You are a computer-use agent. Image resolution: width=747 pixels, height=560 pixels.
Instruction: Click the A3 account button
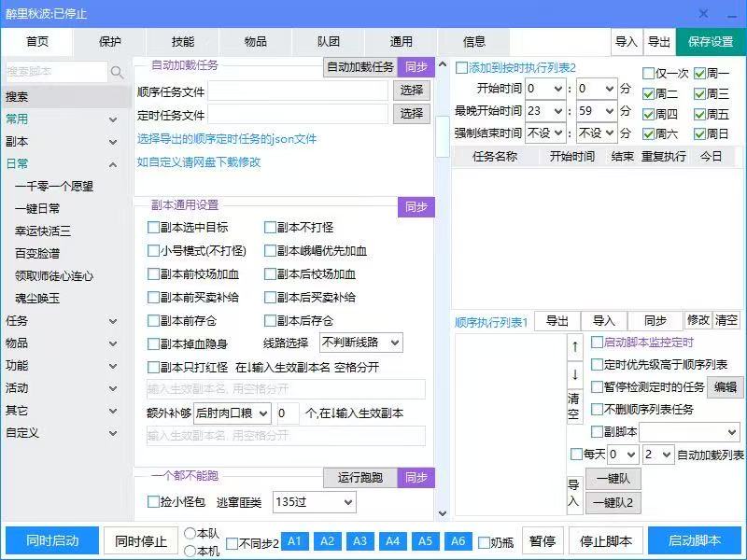pyautogui.click(x=359, y=541)
